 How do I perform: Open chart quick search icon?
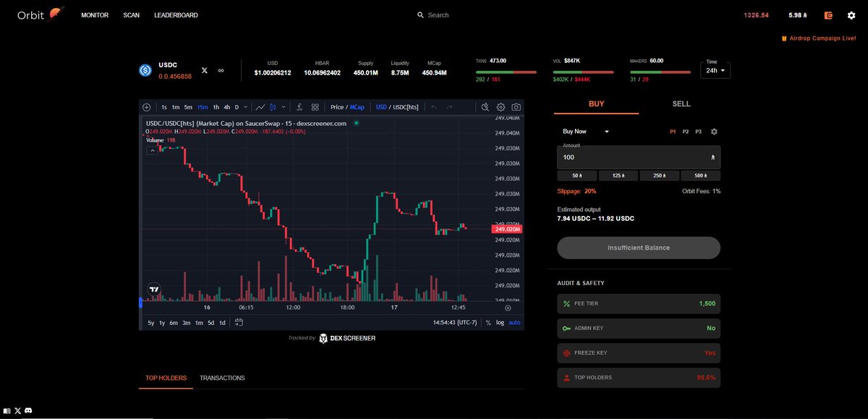click(x=485, y=107)
